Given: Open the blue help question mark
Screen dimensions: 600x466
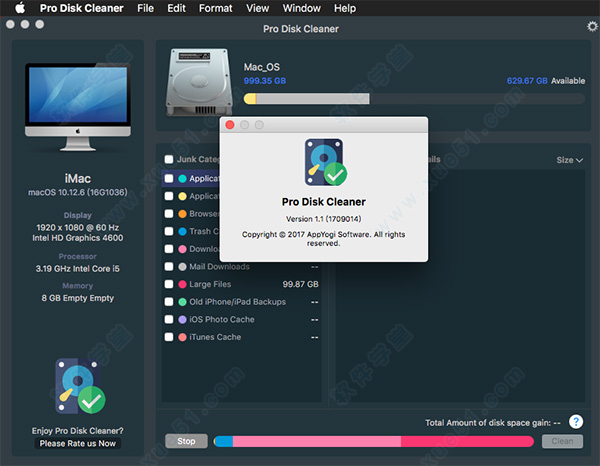Looking at the screenshot, I should point(576,422).
